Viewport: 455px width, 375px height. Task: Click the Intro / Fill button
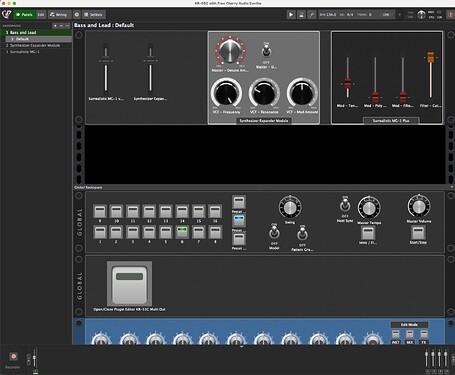pos(368,233)
